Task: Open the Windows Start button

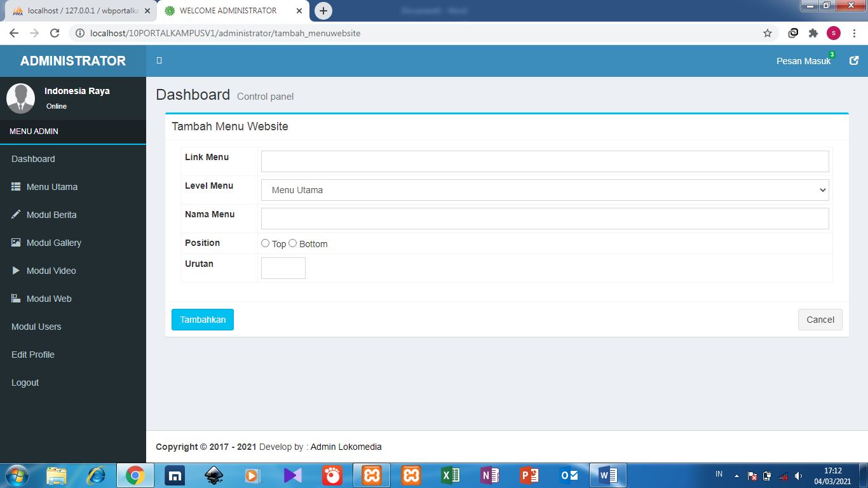Action: pyautogui.click(x=17, y=475)
